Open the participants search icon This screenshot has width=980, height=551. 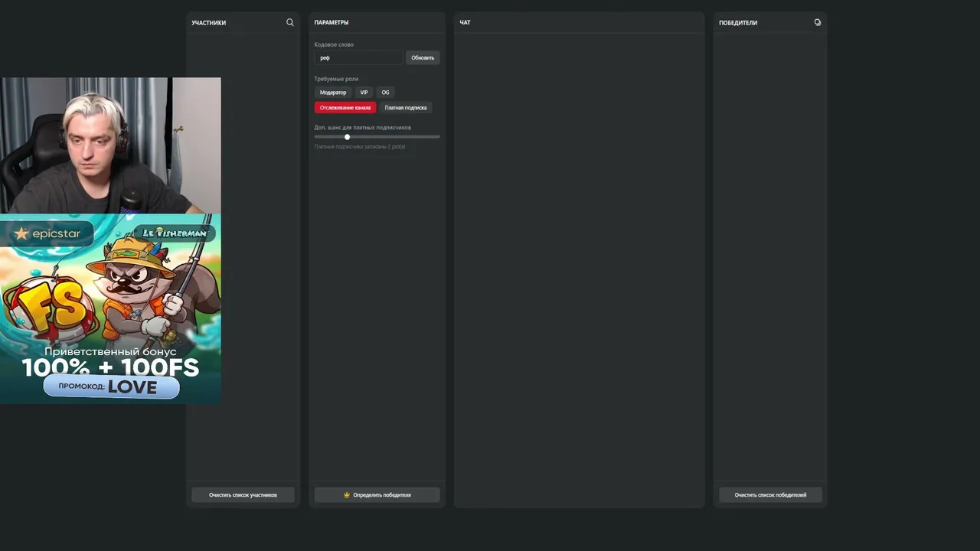290,22
